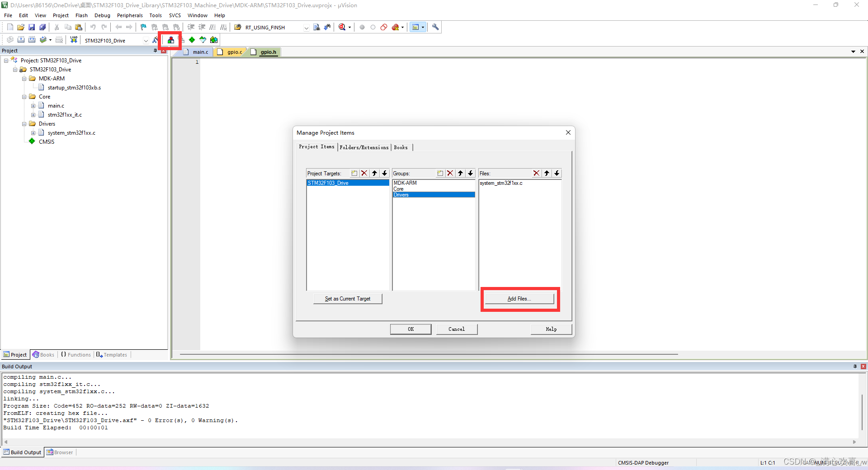
Task: Move the selected file up in Files
Action: tap(547, 173)
